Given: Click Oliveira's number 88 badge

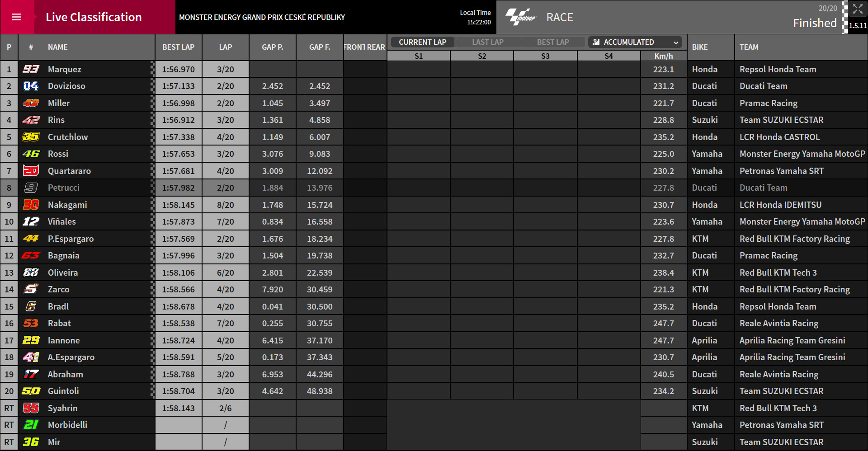Looking at the screenshot, I should (x=31, y=272).
